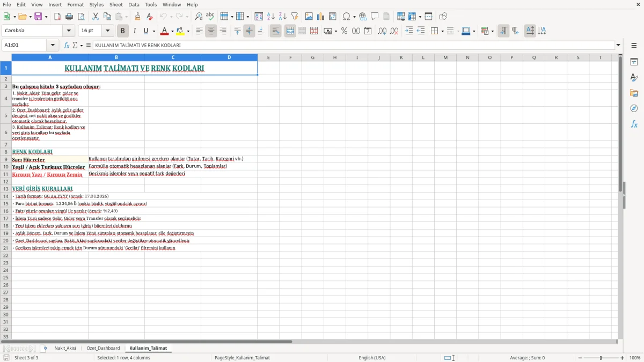Format as date icon

pos(368,31)
